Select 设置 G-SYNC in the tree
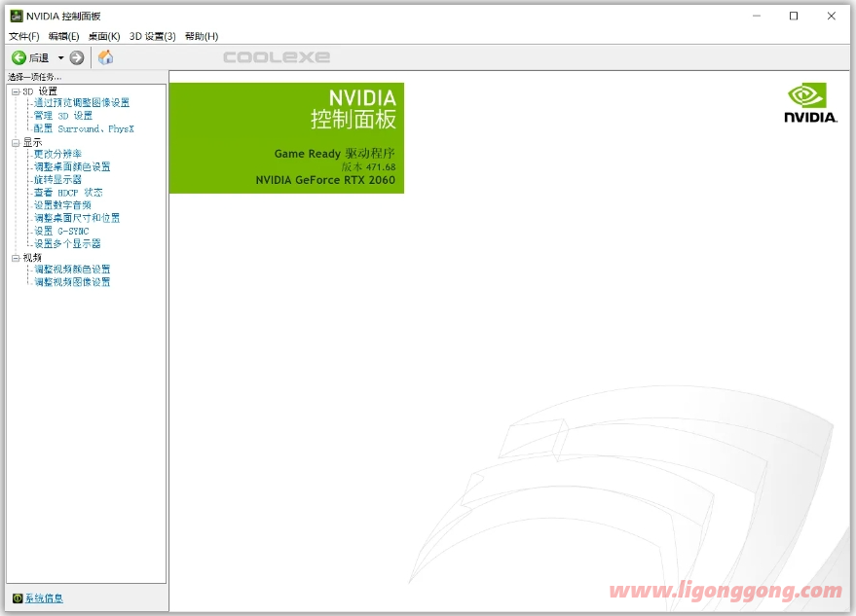This screenshot has width=856, height=616. [x=61, y=231]
